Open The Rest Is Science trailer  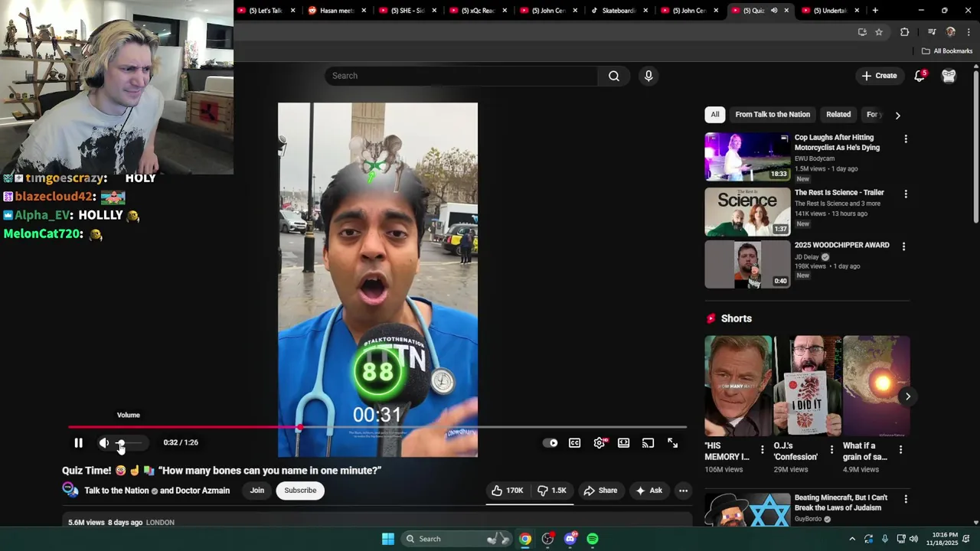point(747,212)
